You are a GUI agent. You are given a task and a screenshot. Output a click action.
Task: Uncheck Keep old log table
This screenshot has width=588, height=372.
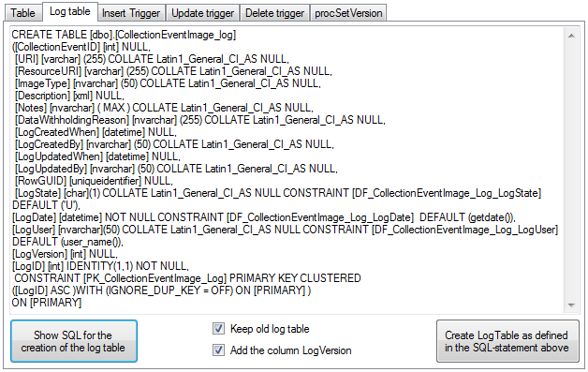click(x=218, y=329)
